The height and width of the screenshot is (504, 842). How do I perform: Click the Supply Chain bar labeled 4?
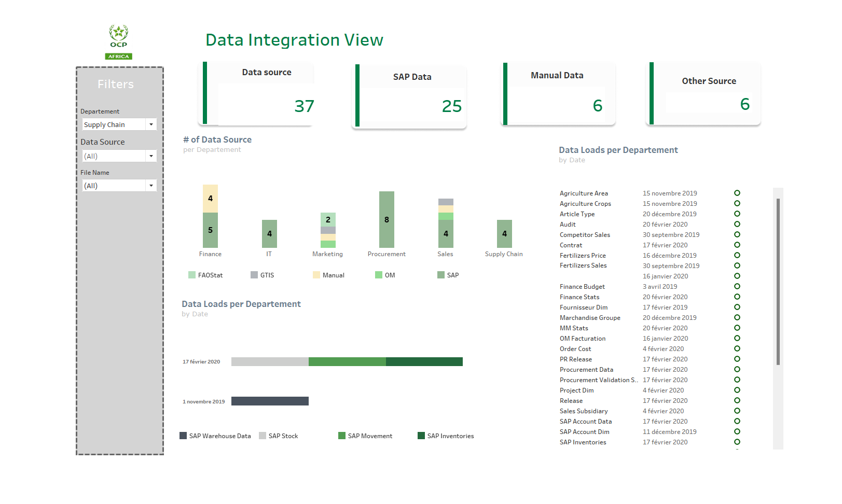point(504,234)
